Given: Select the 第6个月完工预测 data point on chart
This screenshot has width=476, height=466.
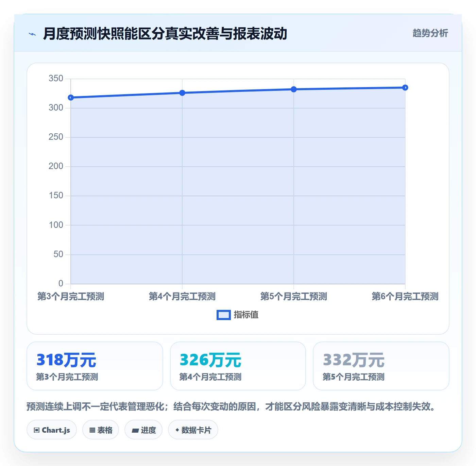Looking at the screenshot, I should click(405, 88).
